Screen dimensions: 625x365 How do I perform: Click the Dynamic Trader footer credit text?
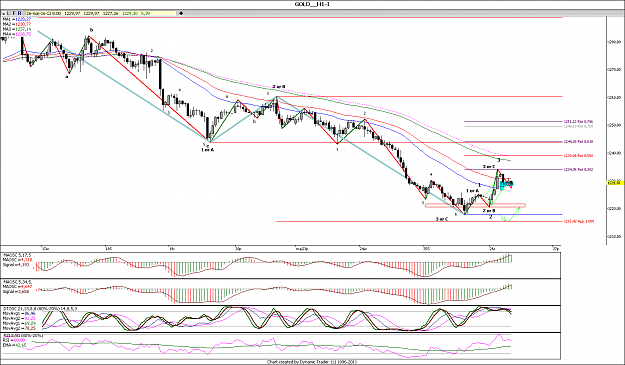[x=312, y=362]
